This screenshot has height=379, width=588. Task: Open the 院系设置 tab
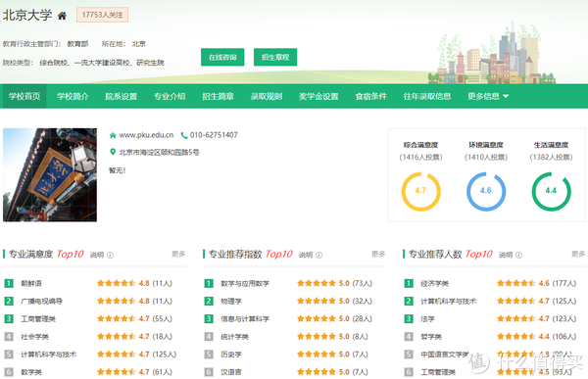122,96
